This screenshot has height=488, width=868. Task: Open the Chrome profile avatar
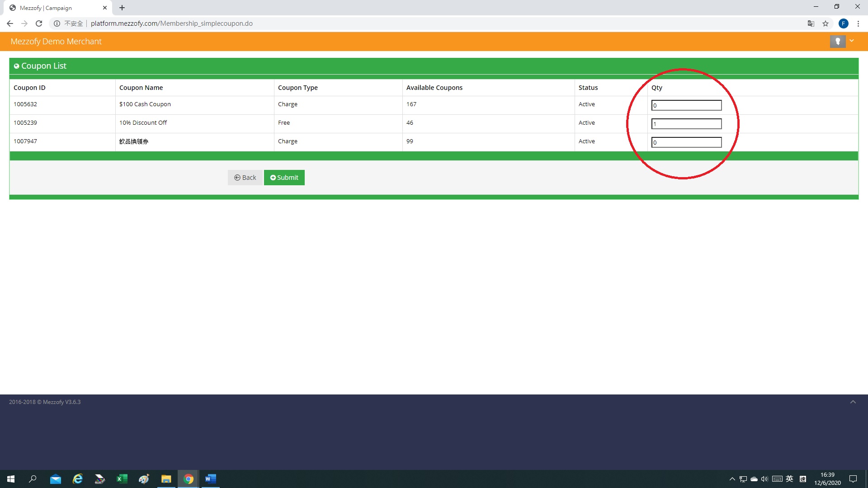[843, 23]
